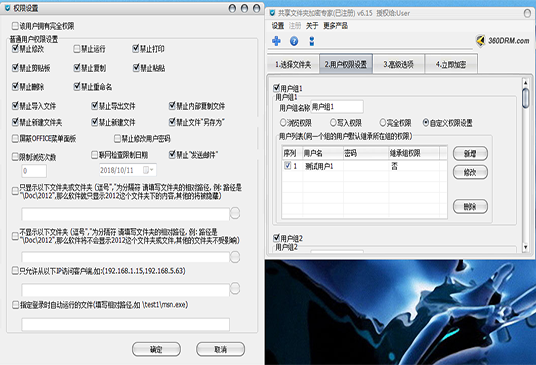Click the scrollbar up arrow in user group panel

point(525,83)
